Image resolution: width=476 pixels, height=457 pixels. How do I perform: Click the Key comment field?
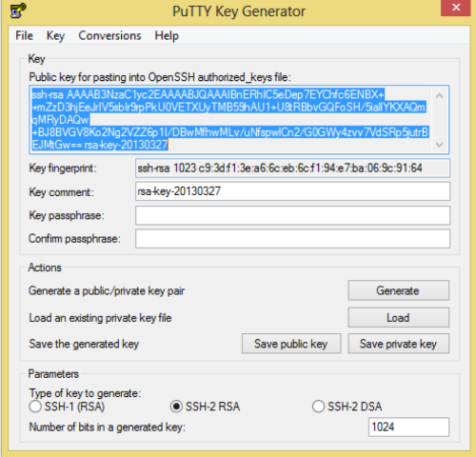coord(292,191)
